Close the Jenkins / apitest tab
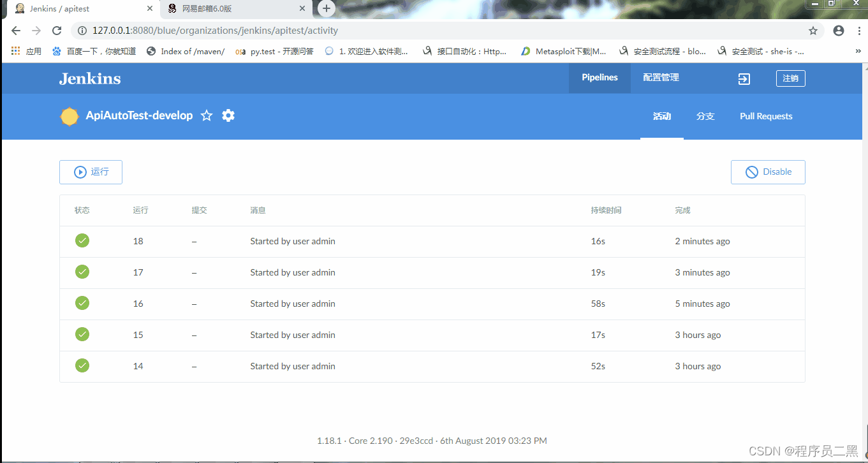The height and width of the screenshot is (463, 868). tap(151, 9)
